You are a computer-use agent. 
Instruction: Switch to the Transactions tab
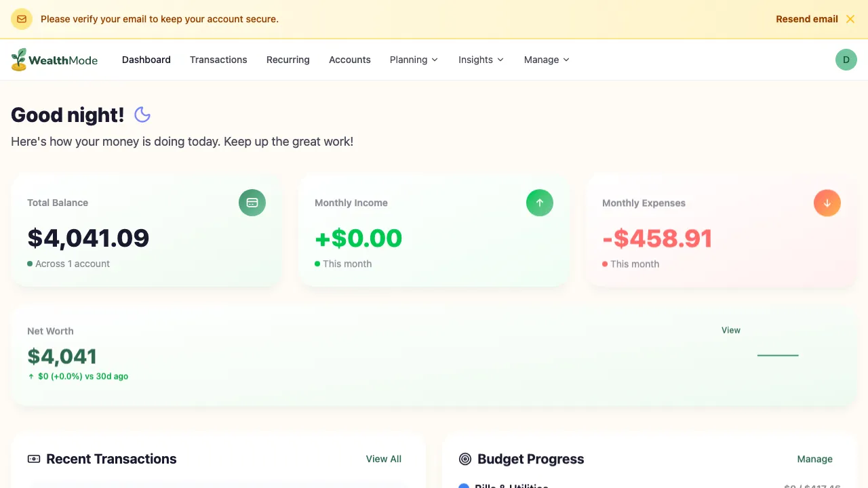click(218, 60)
